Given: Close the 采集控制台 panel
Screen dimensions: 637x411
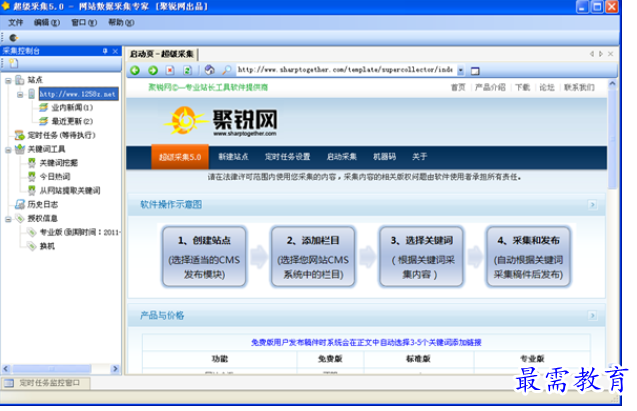Looking at the screenshot, I should (x=115, y=51).
